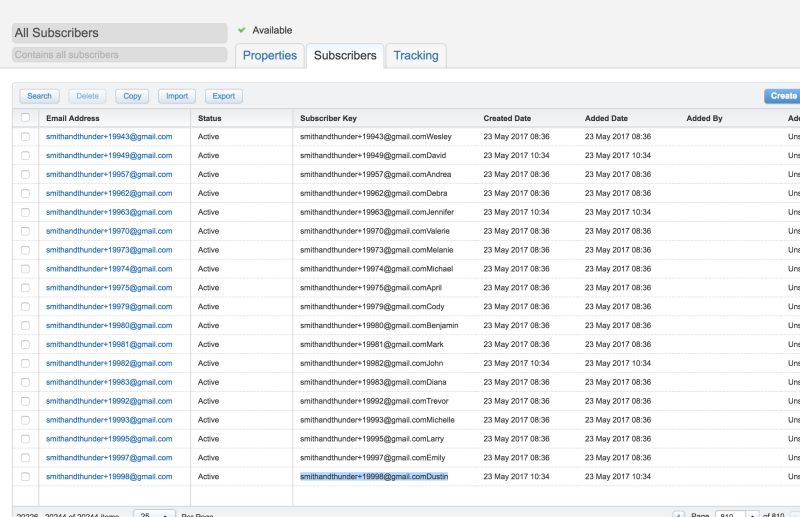Click the blue Create button
Screen dimensions: 800x517
tap(782, 96)
